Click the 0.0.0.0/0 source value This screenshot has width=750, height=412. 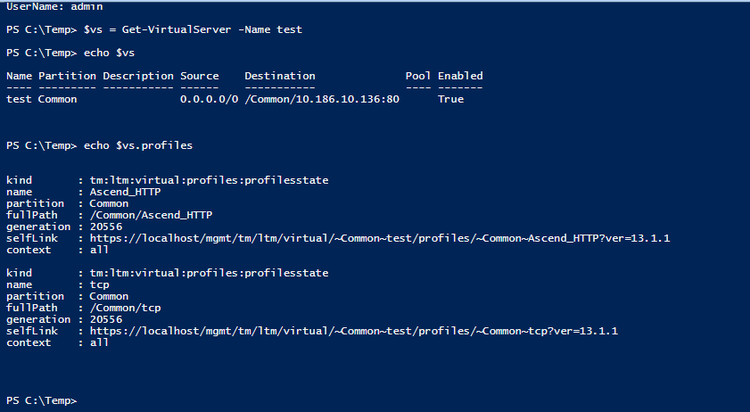209,99
